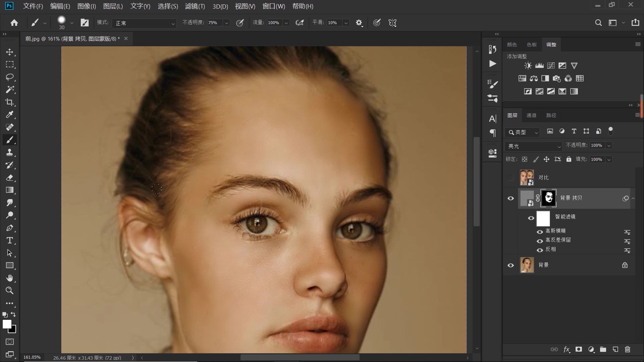The image size is (644, 362).
Task: Open the 亮光 blend mode dropdown
Action: (533, 146)
